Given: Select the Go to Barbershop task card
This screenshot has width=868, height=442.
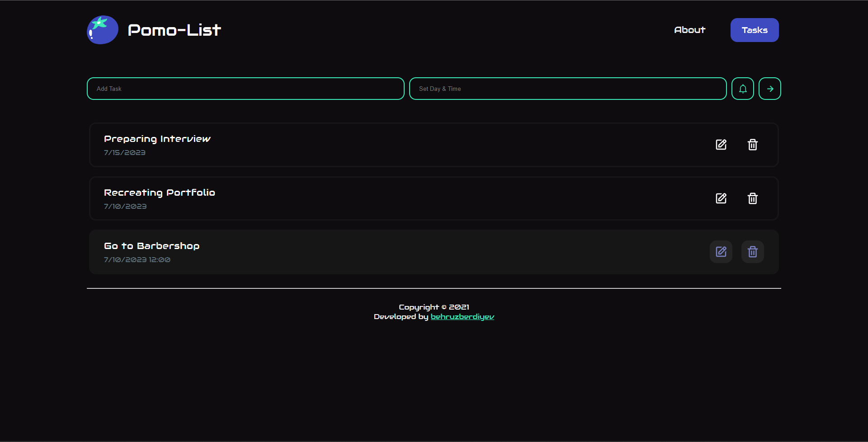Looking at the screenshot, I should (x=407, y=252).
